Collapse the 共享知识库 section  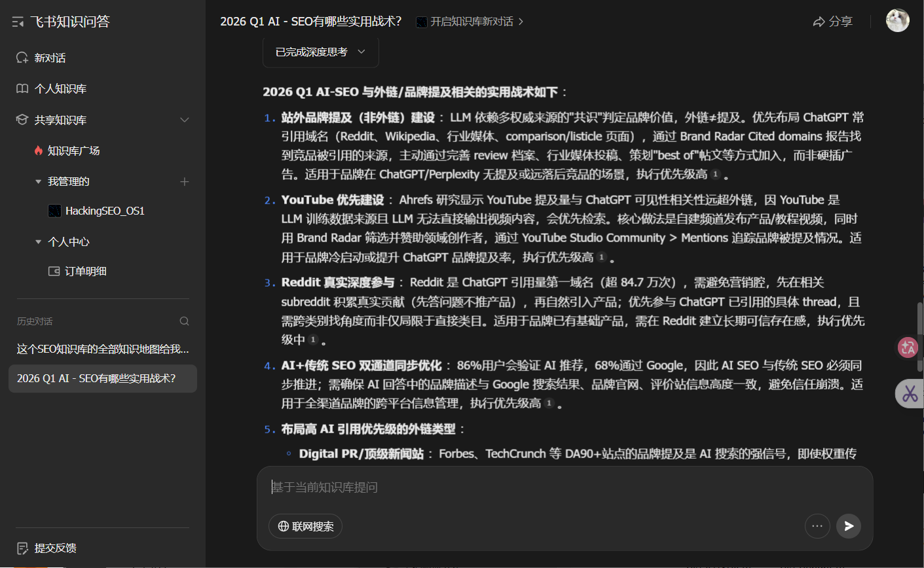pos(184,120)
